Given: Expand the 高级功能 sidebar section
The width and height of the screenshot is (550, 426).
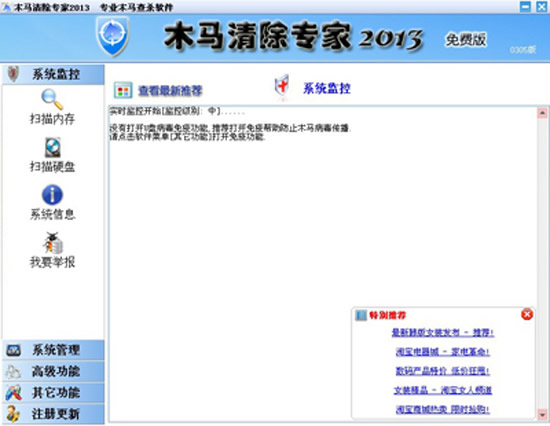Looking at the screenshot, I should tap(53, 371).
